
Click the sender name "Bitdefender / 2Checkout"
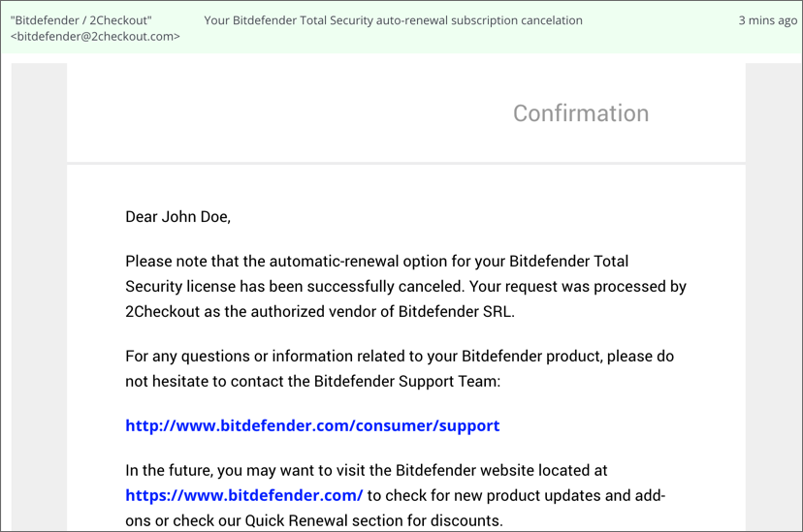(x=80, y=20)
